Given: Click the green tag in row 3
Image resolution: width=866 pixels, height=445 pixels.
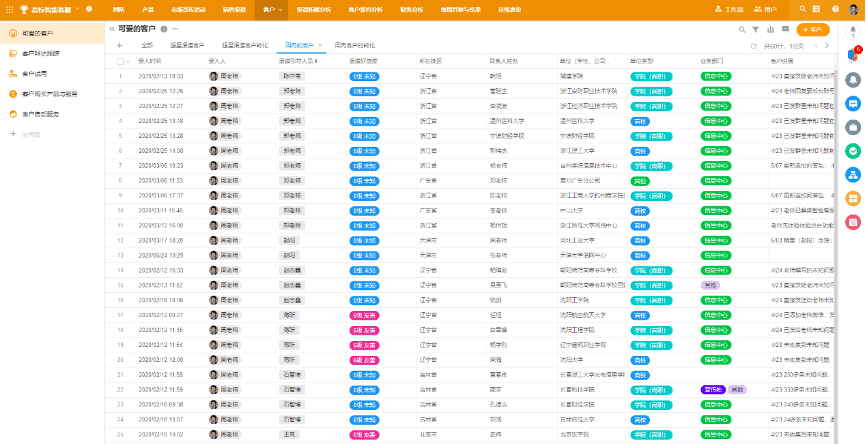Looking at the screenshot, I should (x=716, y=106).
